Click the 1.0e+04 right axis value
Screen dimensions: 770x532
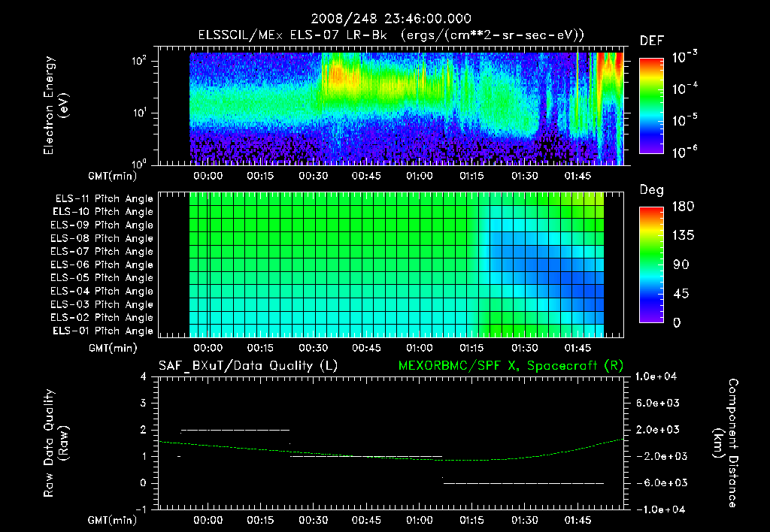(x=656, y=376)
